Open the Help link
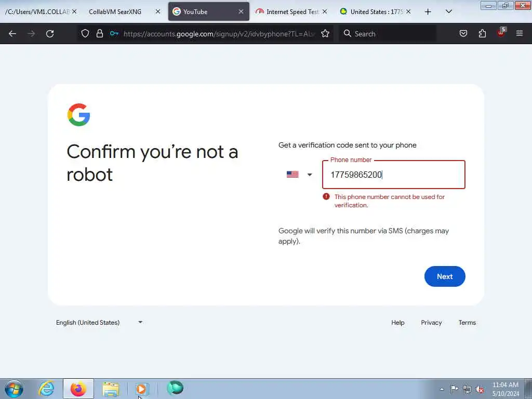 [x=397, y=323]
